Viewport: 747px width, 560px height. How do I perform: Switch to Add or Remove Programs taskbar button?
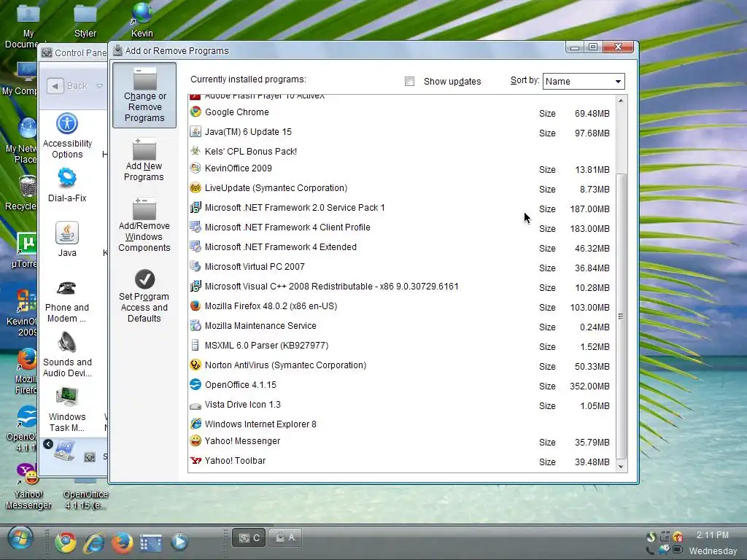[285, 538]
